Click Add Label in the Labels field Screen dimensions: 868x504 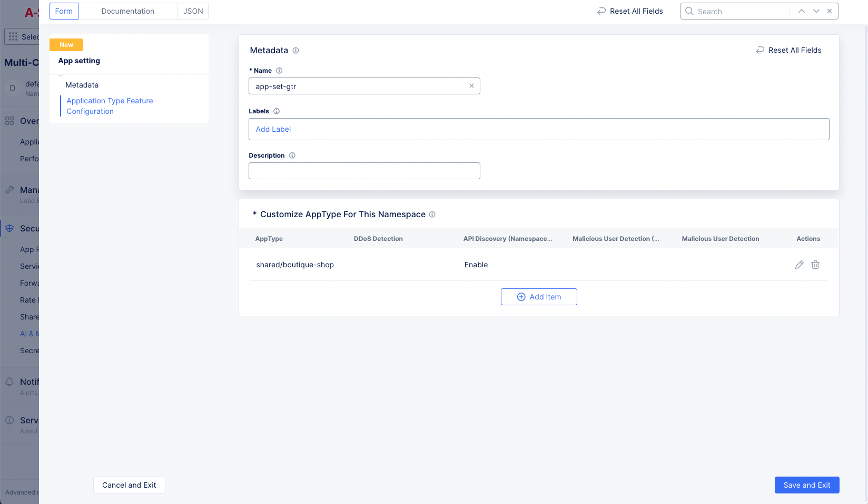point(273,129)
